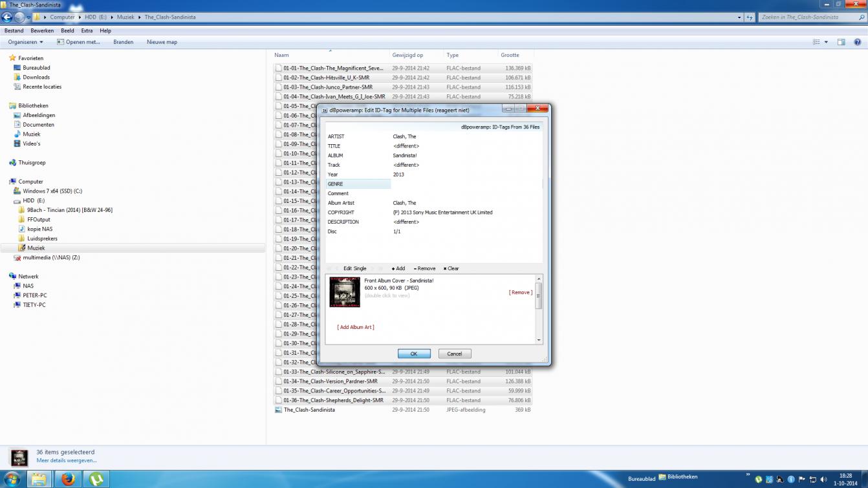Click the Firefox icon in the taskbar
The image size is (868, 488).
pyautogui.click(x=68, y=479)
